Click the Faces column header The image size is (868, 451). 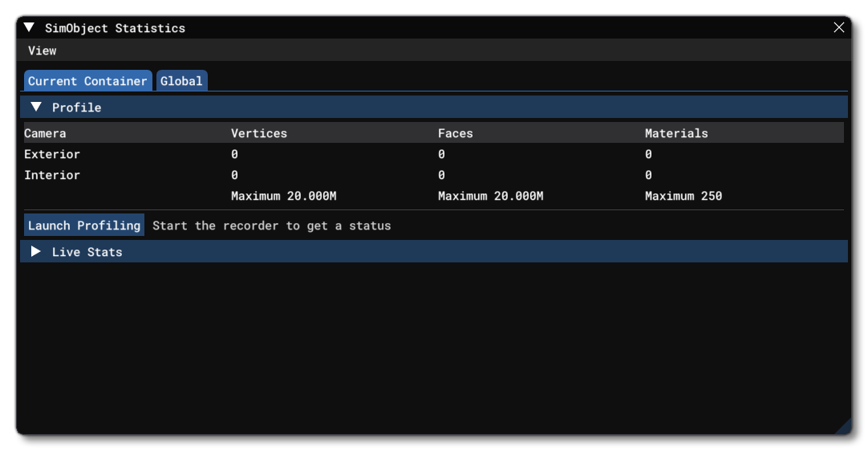(x=456, y=133)
